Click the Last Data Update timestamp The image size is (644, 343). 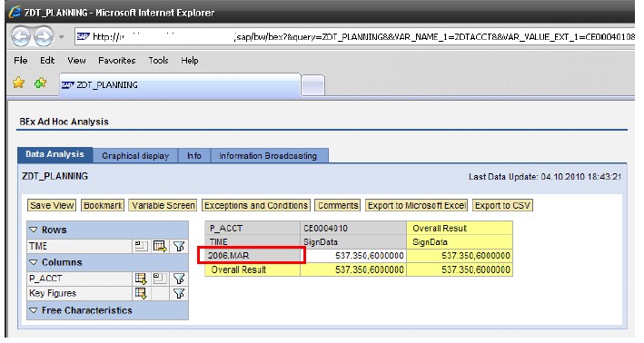pyautogui.click(x=545, y=177)
